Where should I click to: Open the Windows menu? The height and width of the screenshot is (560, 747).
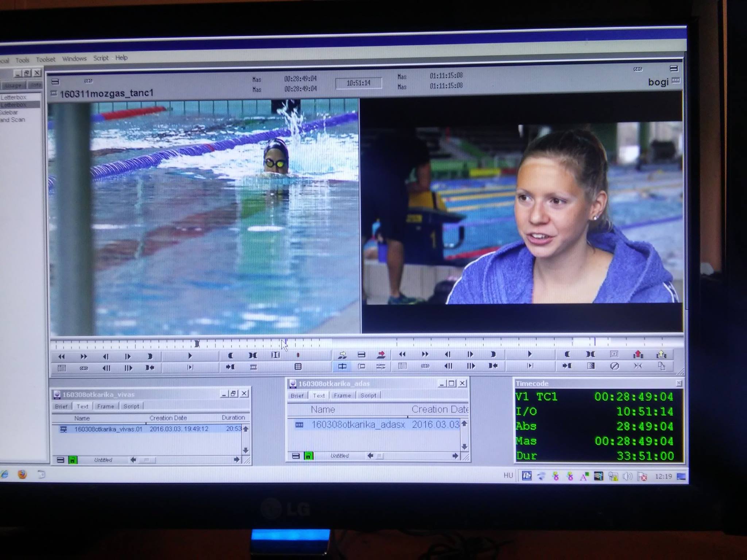click(x=74, y=58)
